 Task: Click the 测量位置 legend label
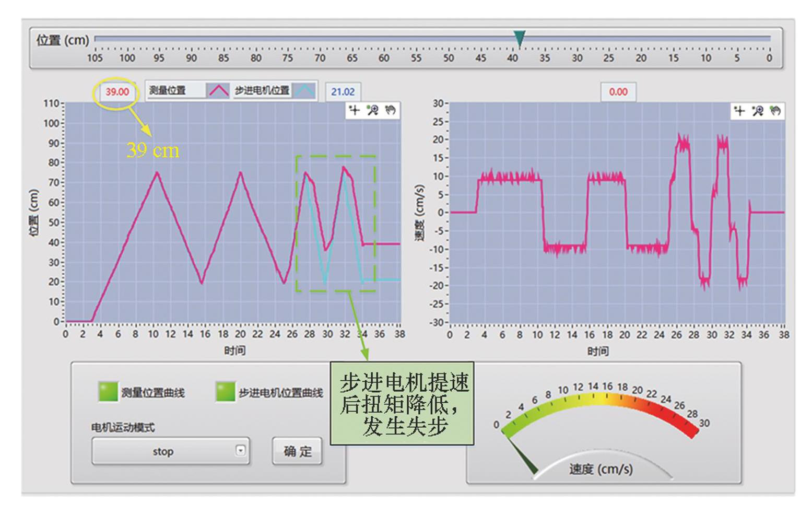pyautogui.click(x=168, y=91)
